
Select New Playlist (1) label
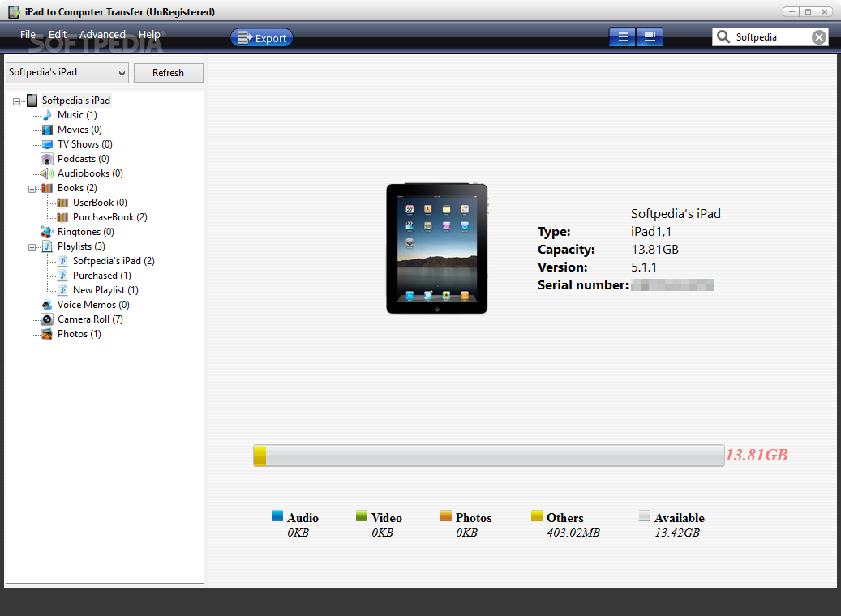point(105,290)
